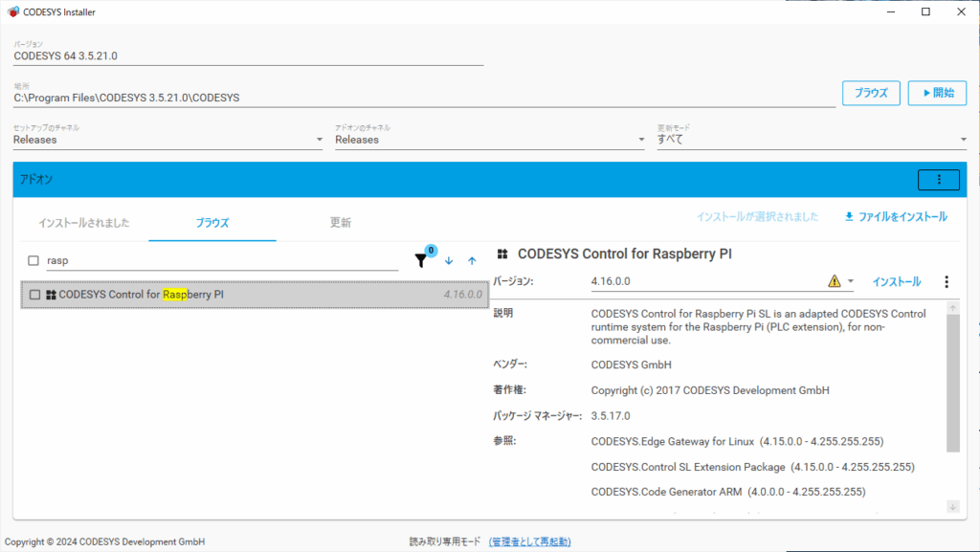Click the バージョン field showing CODESYS 64 3.5.21.0
Viewport: 980px width, 552px height.
click(x=249, y=56)
